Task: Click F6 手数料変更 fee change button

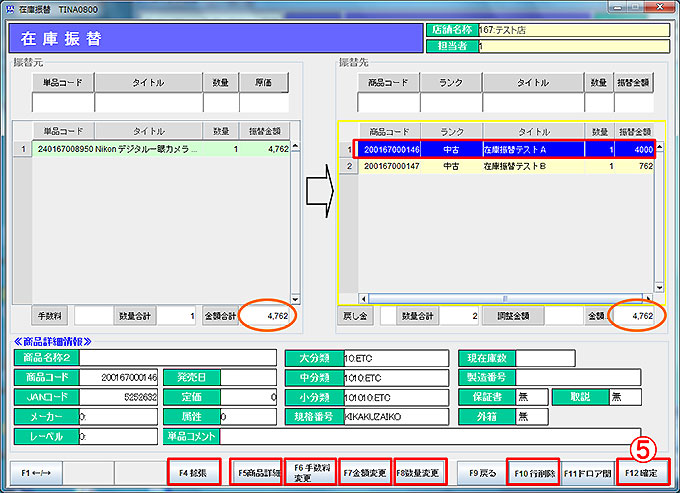Action: point(311,471)
